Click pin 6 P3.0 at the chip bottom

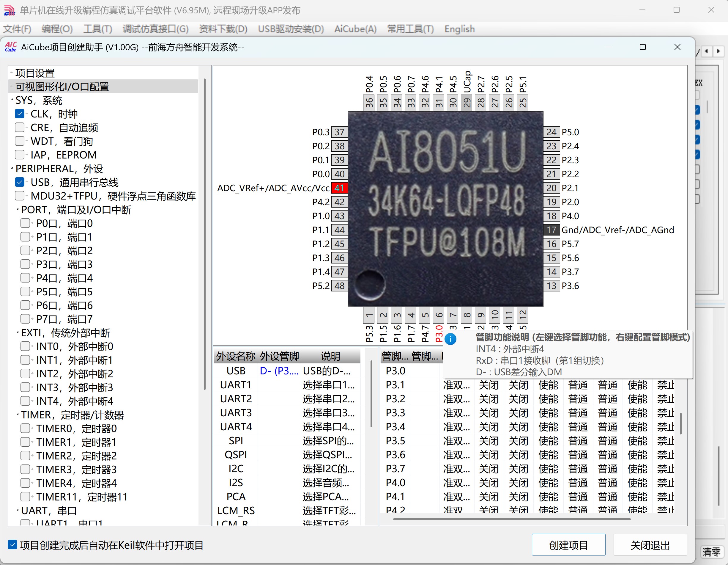439,315
